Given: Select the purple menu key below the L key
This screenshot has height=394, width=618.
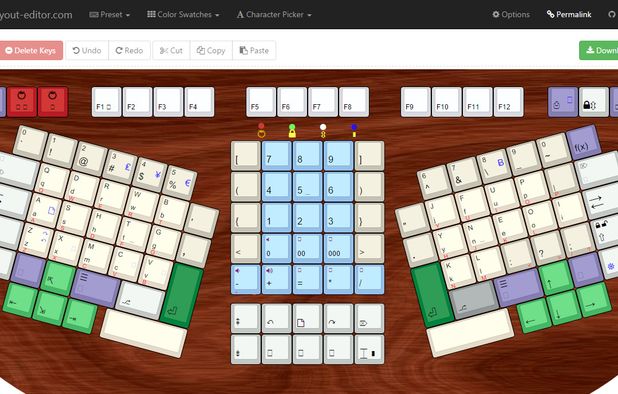Looking at the screenshot, I should point(519,288).
